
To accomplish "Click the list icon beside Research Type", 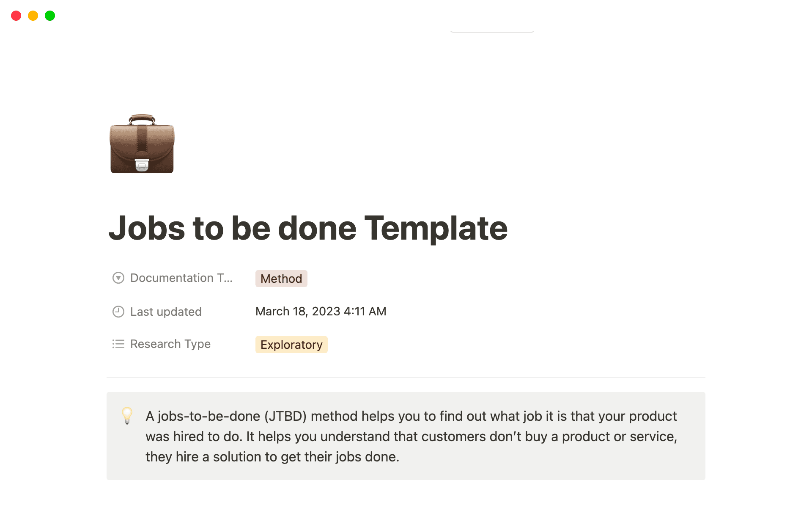I will [118, 344].
